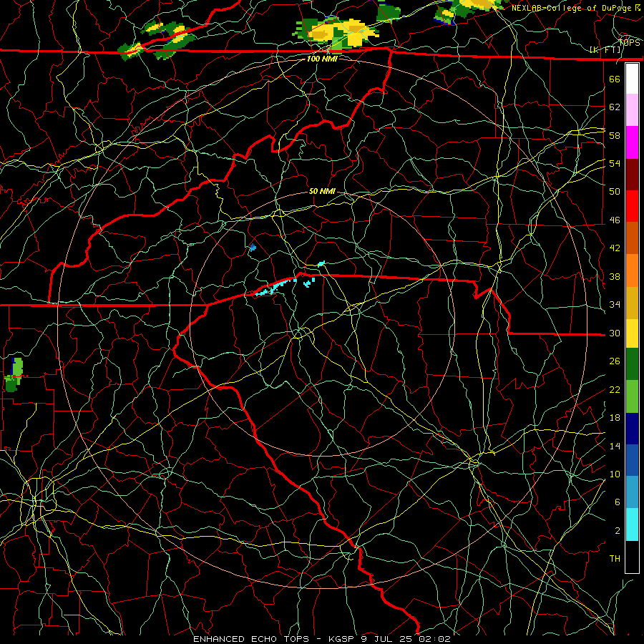Select the 6 scale label
This screenshot has height=644, width=644.
pyautogui.click(x=617, y=502)
